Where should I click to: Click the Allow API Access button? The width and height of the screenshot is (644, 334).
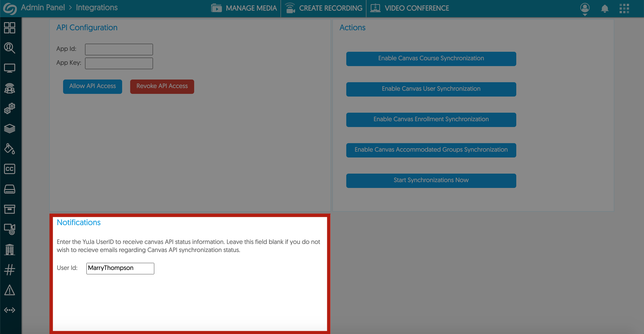[x=92, y=86]
